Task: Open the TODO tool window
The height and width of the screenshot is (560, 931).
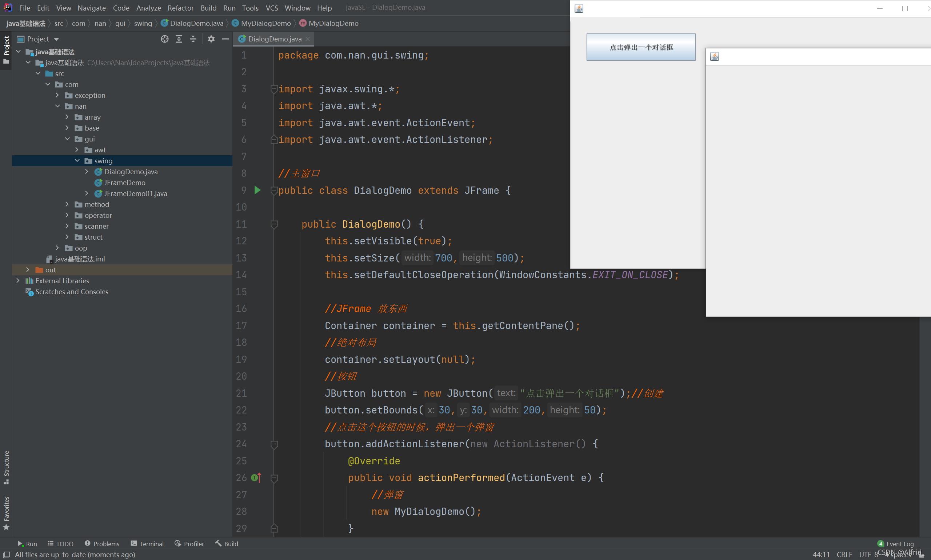Action: click(60, 544)
